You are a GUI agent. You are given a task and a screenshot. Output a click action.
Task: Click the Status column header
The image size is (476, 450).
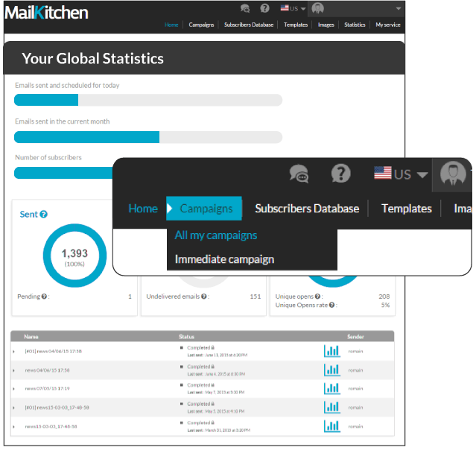pyautogui.click(x=186, y=337)
